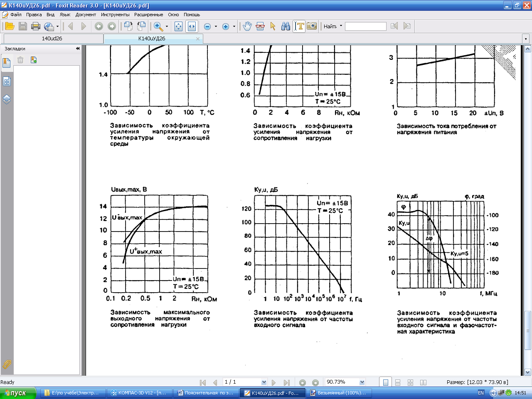Viewport: 532px width, 399px height.
Task: Open the Помощь menu
Action: click(192, 15)
